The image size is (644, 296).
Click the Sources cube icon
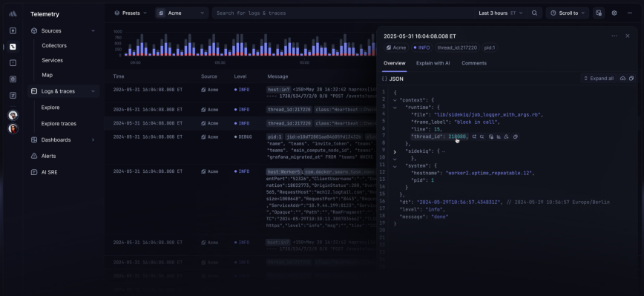coord(34,31)
